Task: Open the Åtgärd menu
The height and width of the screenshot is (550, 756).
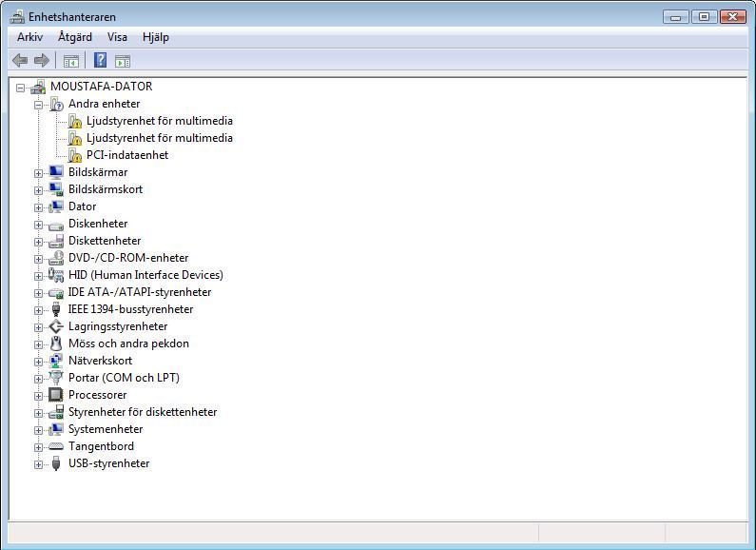Action: coord(75,37)
